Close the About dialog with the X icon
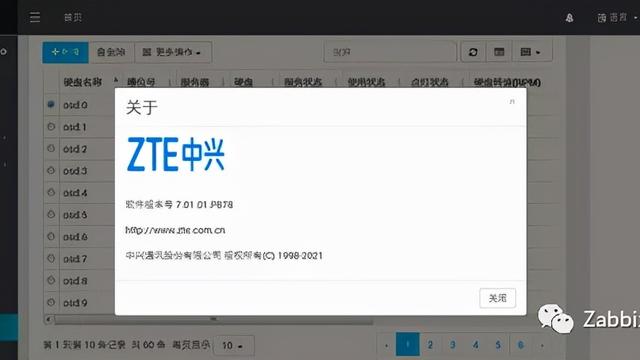The image size is (640, 360). tap(512, 101)
